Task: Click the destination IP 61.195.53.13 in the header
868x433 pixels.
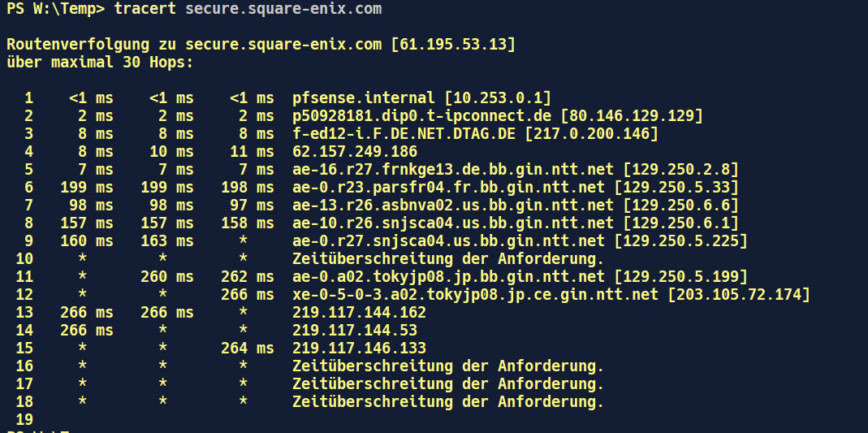Action: 452,44
